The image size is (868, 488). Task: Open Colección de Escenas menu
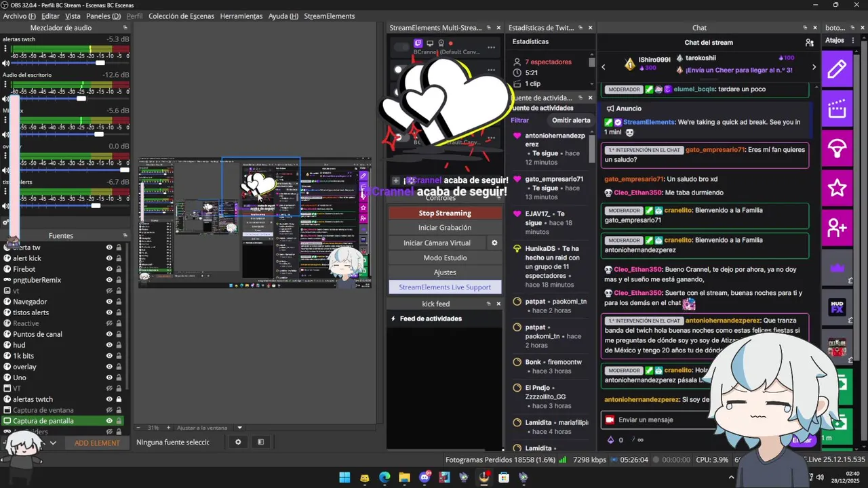tap(182, 16)
